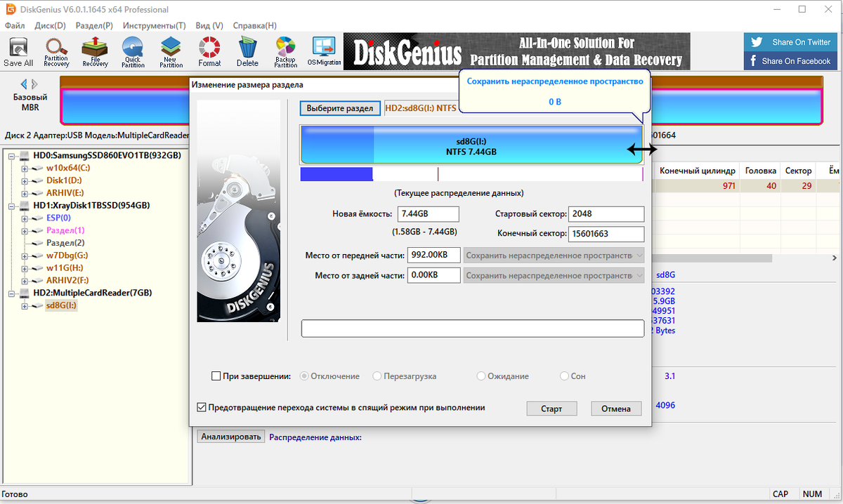
Task: Open the Инструменты(T) menu
Action: click(x=154, y=25)
